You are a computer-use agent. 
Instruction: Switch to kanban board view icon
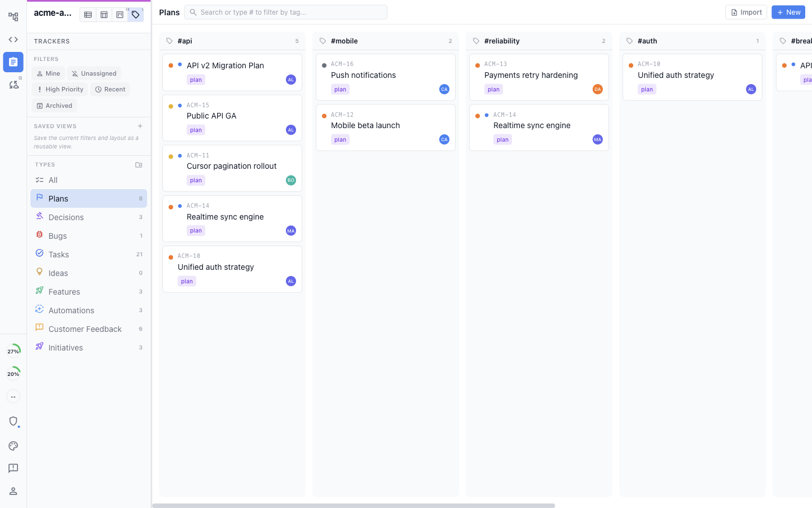click(120, 15)
